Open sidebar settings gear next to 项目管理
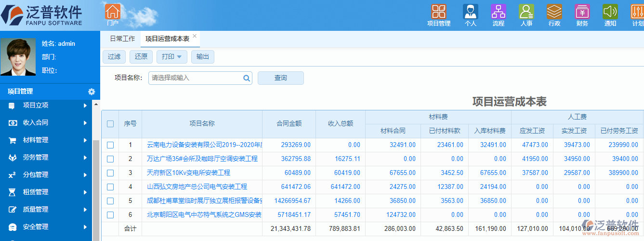Screen dimensions: 644x241 pos(92,92)
